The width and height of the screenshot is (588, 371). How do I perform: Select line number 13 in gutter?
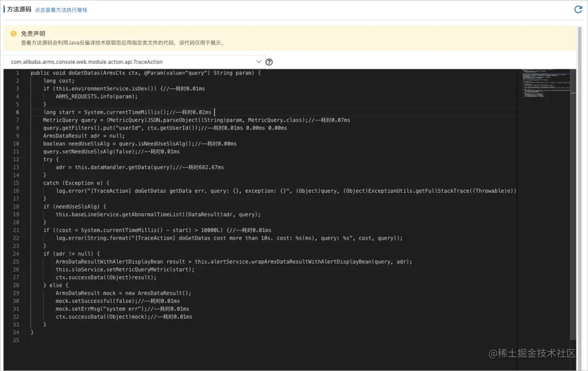pyautogui.click(x=16, y=167)
